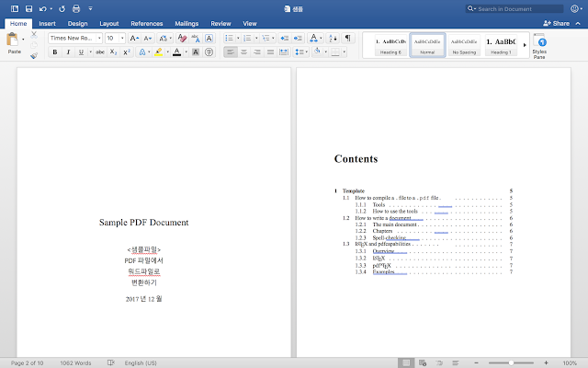This screenshot has height=368, width=588.
Task: Clear all formatting with the eraser icon
Action: (x=182, y=39)
